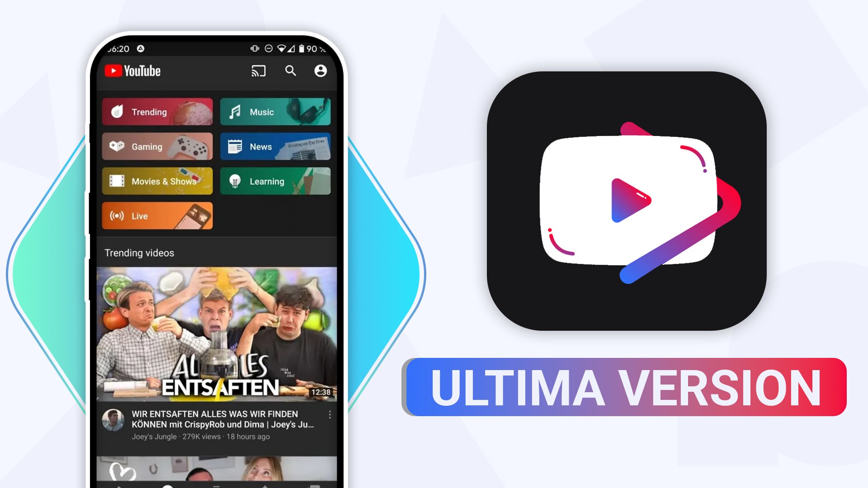Click the YouTube home logo icon

(132, 71)
